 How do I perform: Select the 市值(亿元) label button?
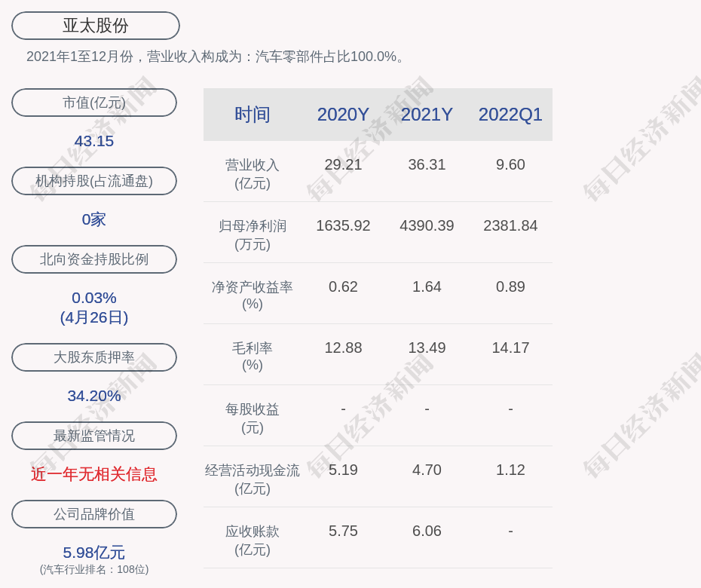pyautogui.click(x=94, y=103)
